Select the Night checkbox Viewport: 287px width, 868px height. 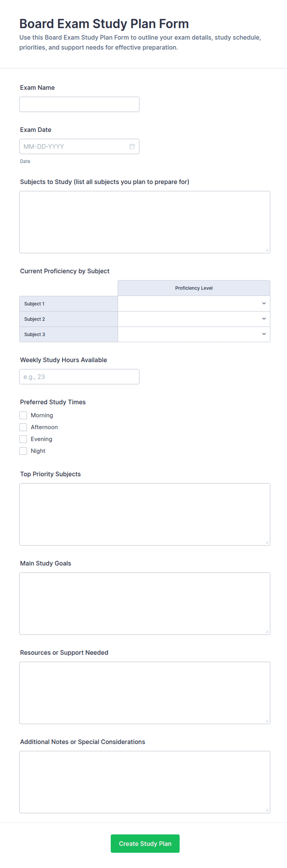23,451
